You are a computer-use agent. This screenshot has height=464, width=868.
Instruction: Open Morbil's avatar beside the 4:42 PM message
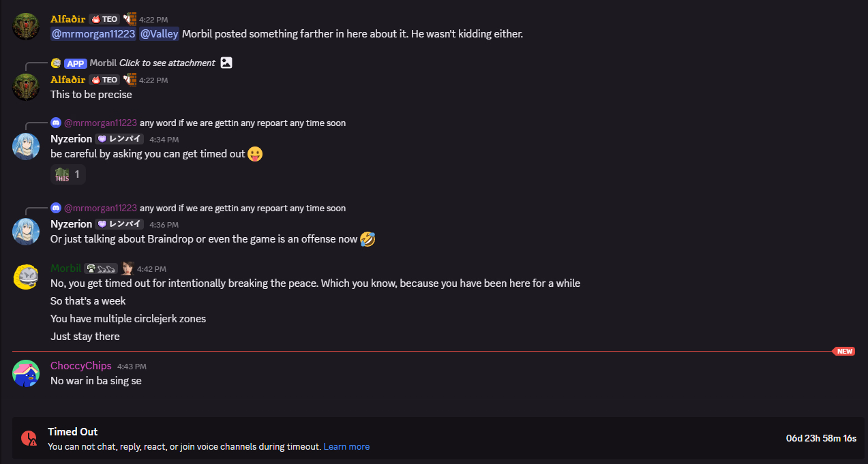[26, 277]
